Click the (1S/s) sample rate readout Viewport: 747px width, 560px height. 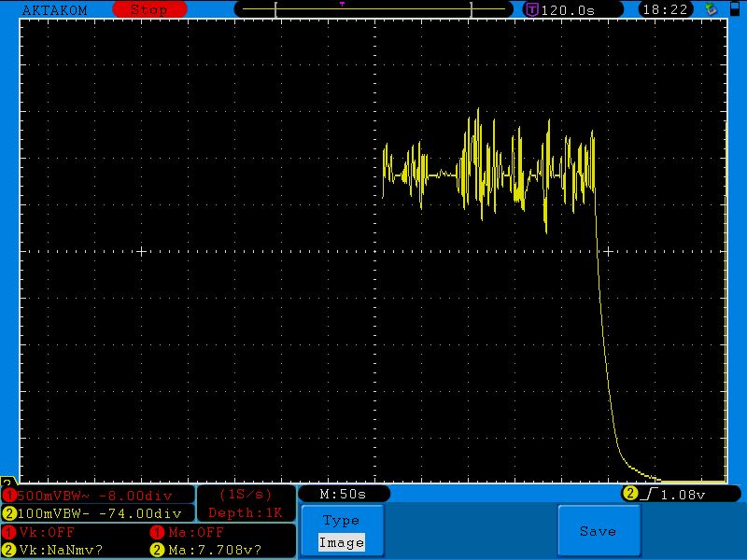[246, 495]
